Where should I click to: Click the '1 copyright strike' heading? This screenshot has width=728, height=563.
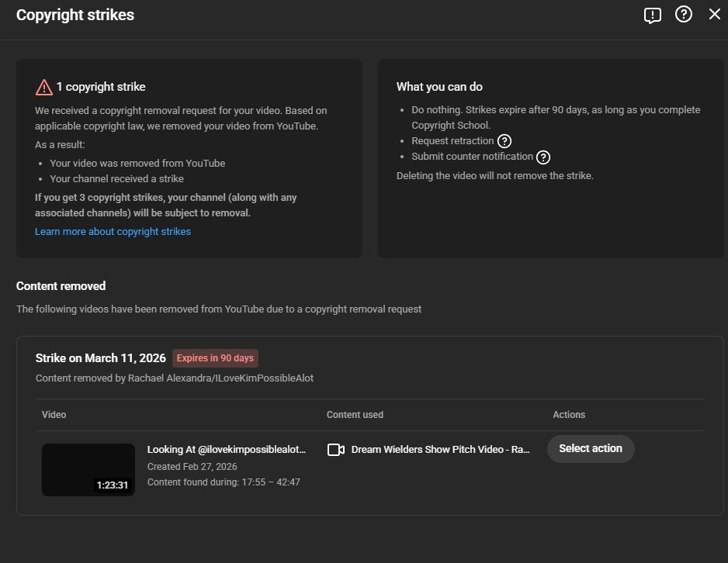point(101,87)
